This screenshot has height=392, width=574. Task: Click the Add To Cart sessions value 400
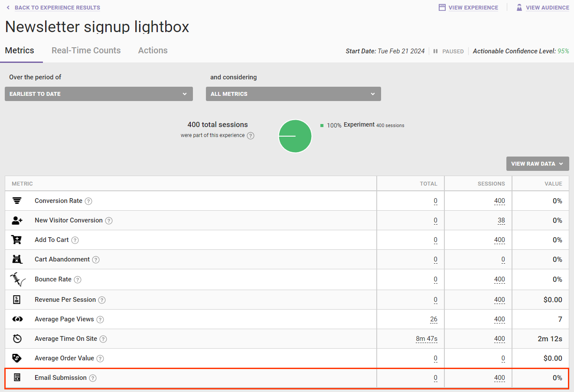tap(499, 240)
